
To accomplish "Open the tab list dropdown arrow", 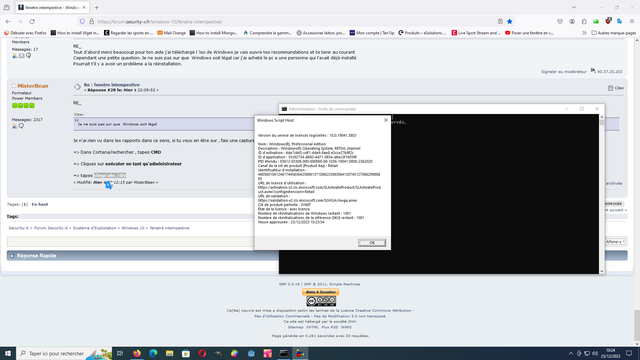I will coord(574,7).
